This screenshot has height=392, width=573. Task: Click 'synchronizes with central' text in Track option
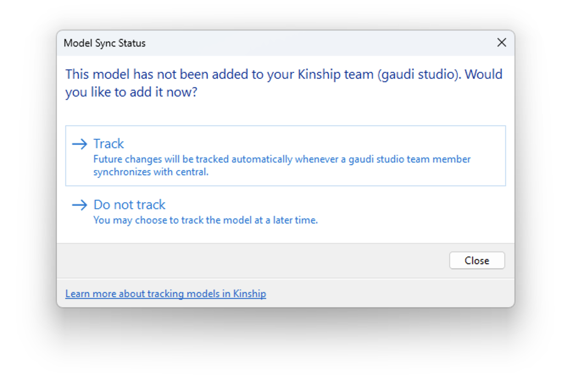coord(151,172)
